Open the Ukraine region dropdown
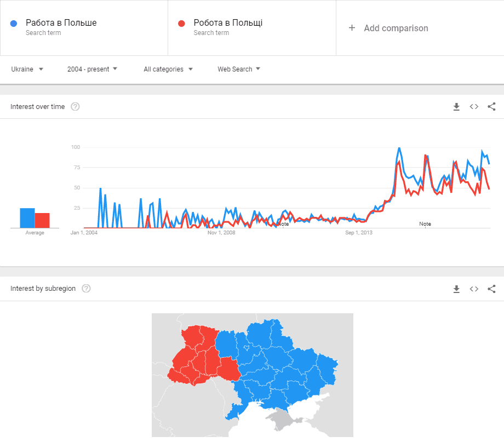 tap(27, 70)
